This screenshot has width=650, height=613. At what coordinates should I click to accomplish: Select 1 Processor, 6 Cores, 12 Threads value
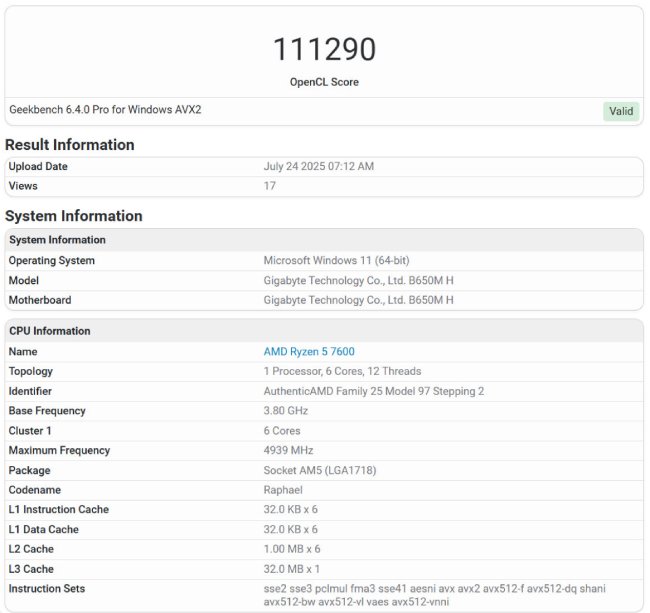pyautogui.click(x=342, y=371)
